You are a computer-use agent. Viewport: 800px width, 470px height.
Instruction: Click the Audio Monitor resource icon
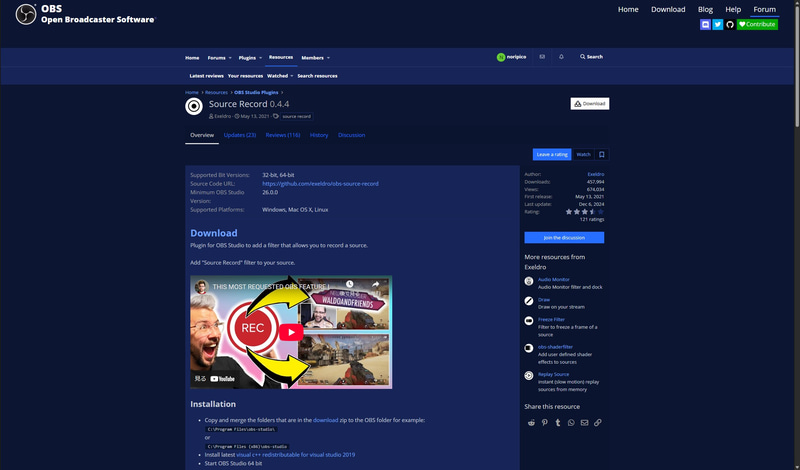(529, 281)
